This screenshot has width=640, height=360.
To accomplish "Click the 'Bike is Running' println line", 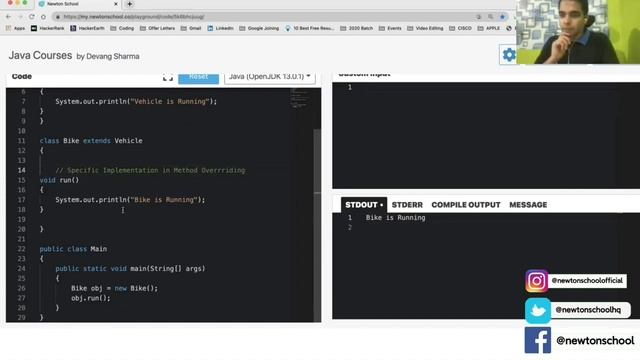I will pos(130,200).
